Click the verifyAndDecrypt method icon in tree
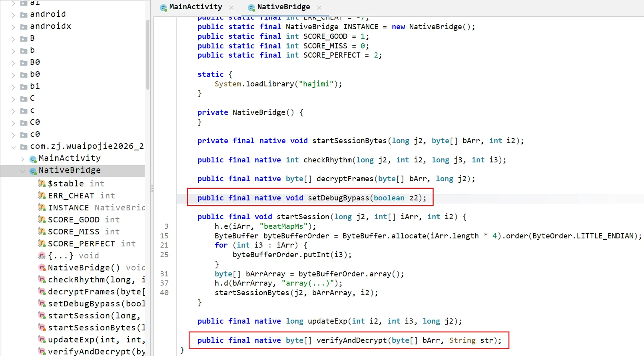The height and width of the screenshot is (356, 644). tap(42, 352)
